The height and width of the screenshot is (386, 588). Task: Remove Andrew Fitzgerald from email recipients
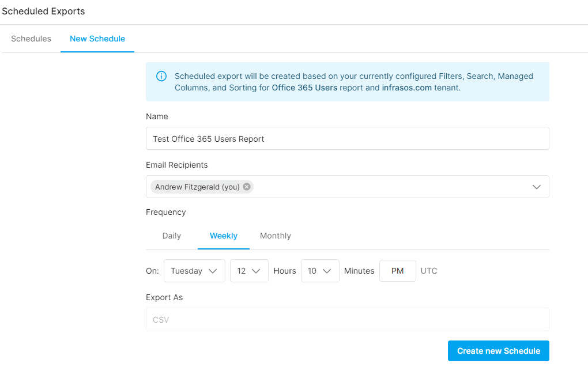point(246,186)
